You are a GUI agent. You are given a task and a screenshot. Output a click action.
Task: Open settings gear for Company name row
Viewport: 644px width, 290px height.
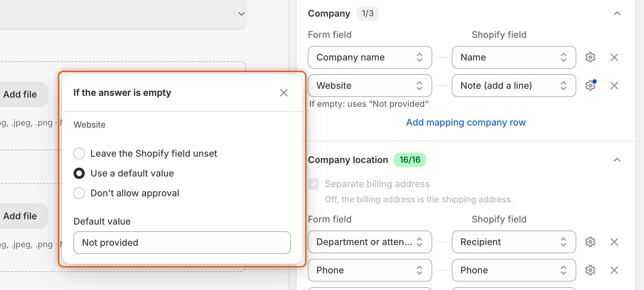pos(590,57)
